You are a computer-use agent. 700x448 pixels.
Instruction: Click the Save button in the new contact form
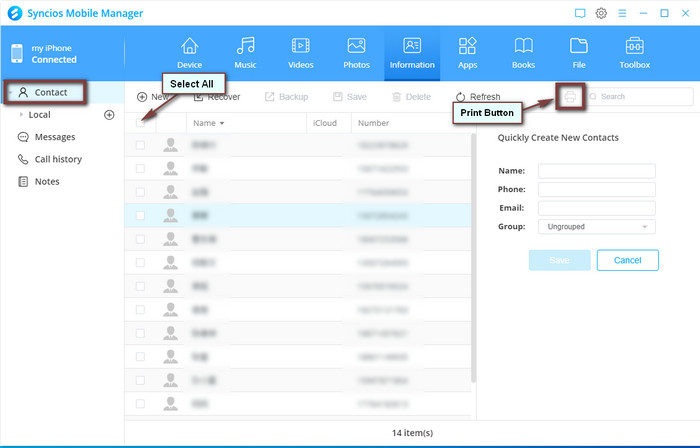(559, 260)
